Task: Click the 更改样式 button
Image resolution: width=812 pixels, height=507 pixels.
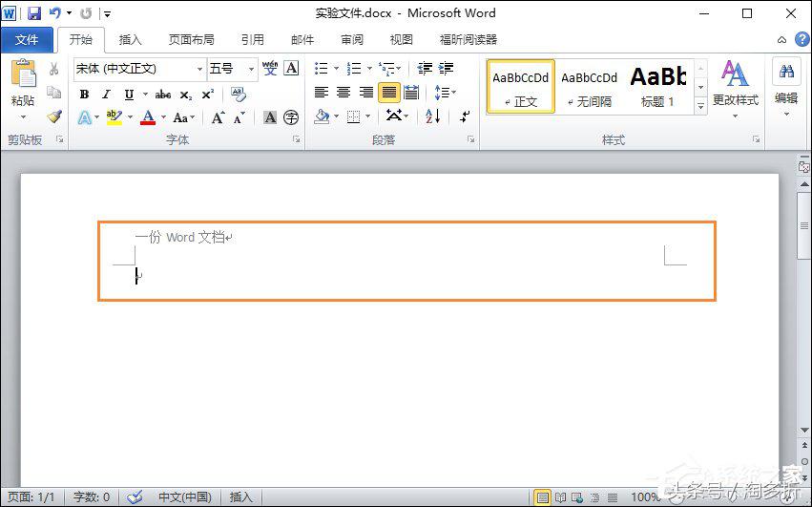Action: [736, 88]
